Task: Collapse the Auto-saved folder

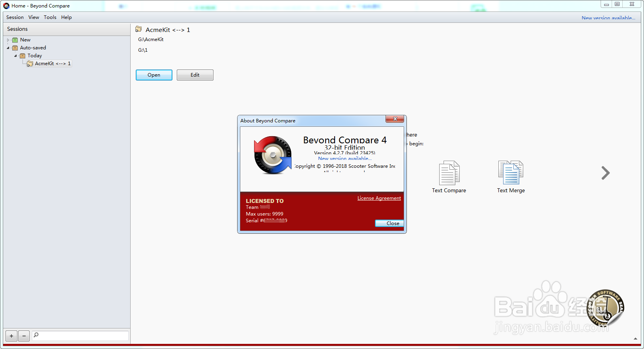Action: point(8,48)
